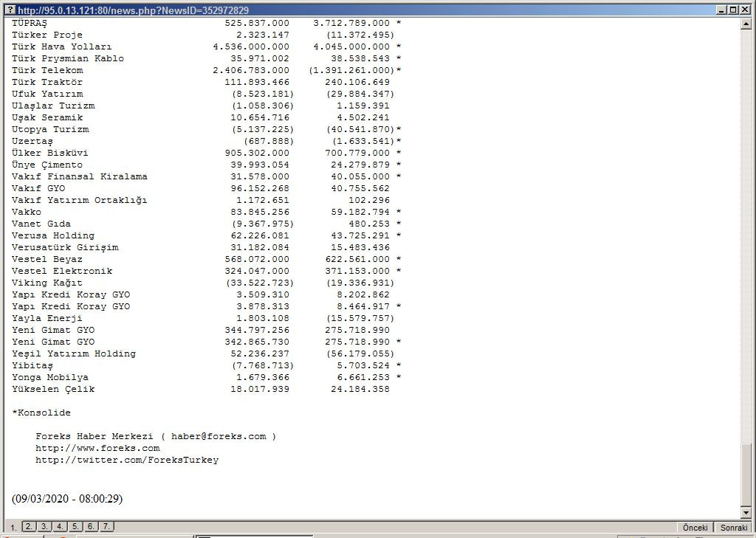
Task: Select the value 4.536.000.000
Action: pos(251,46)
